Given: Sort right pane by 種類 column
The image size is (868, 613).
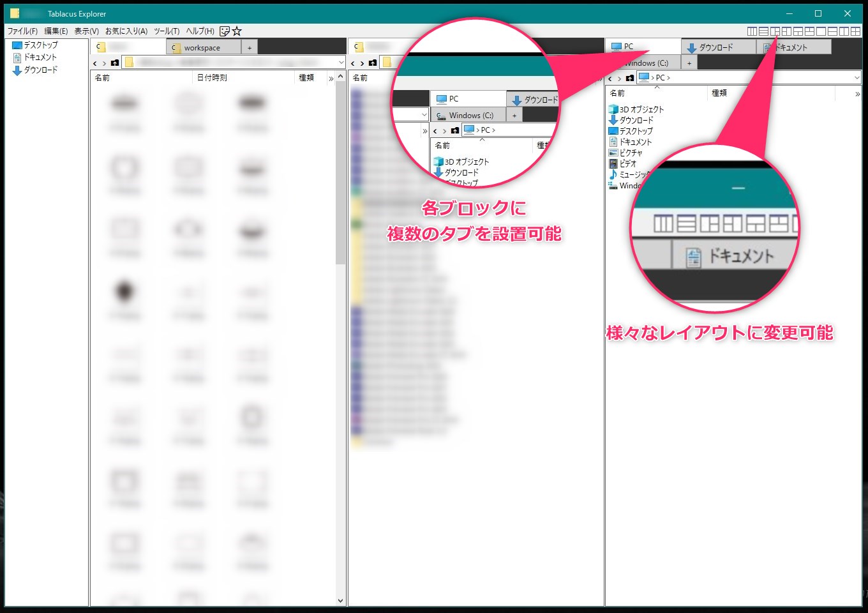Looking at the screenshot, I should pos(771,93).
